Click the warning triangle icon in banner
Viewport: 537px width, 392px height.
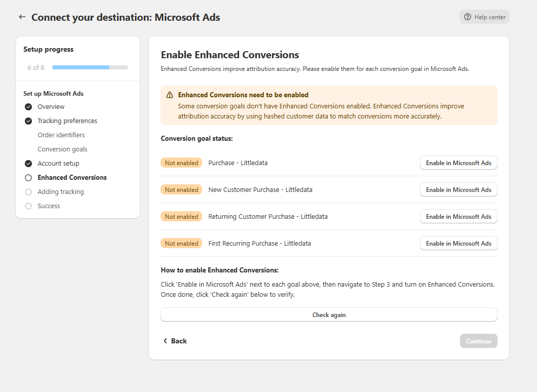170,95
